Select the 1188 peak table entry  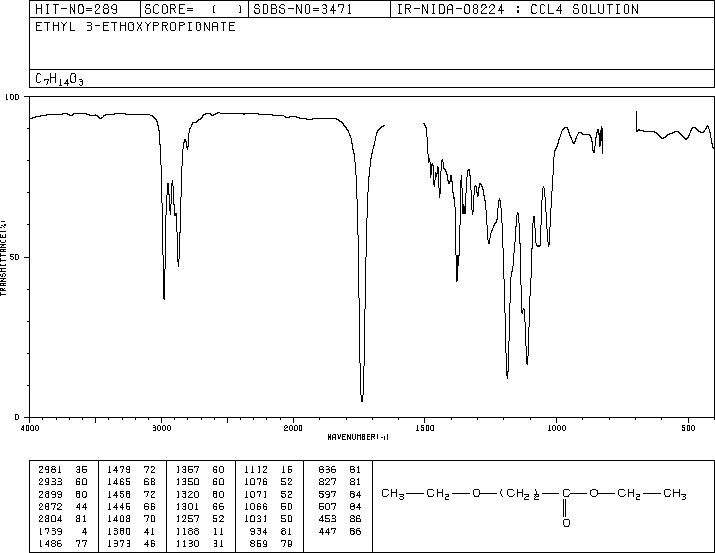tap(269, 532)
